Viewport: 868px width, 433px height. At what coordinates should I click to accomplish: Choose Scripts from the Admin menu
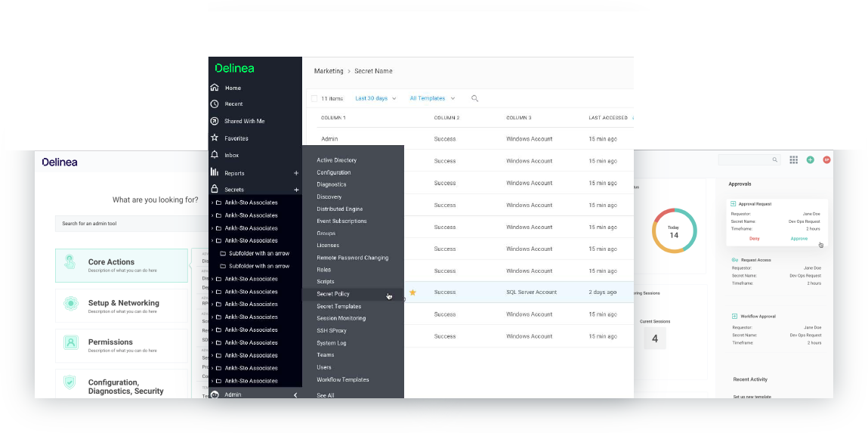(326, 282)
